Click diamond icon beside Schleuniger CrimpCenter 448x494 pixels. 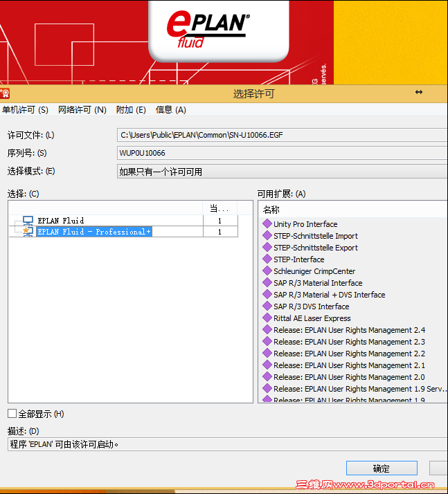coord(267,271)
